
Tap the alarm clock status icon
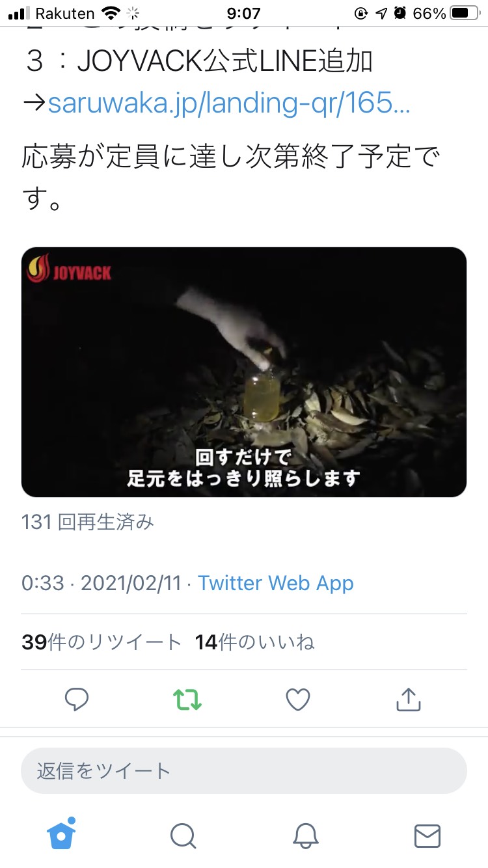[x=400, y=13]
